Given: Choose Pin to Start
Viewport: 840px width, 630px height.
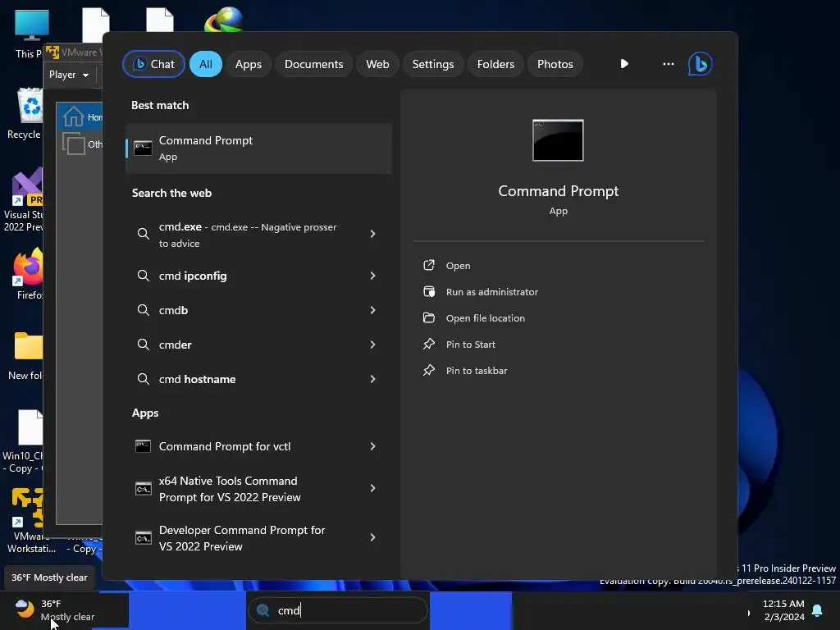Looking at the screenshot, I should 470,344.
